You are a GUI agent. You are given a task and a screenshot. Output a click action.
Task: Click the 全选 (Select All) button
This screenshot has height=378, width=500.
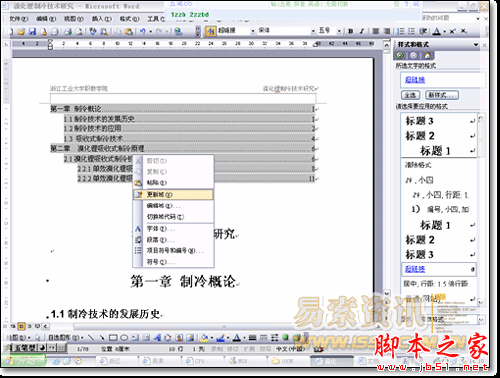(x=410, y=95)
